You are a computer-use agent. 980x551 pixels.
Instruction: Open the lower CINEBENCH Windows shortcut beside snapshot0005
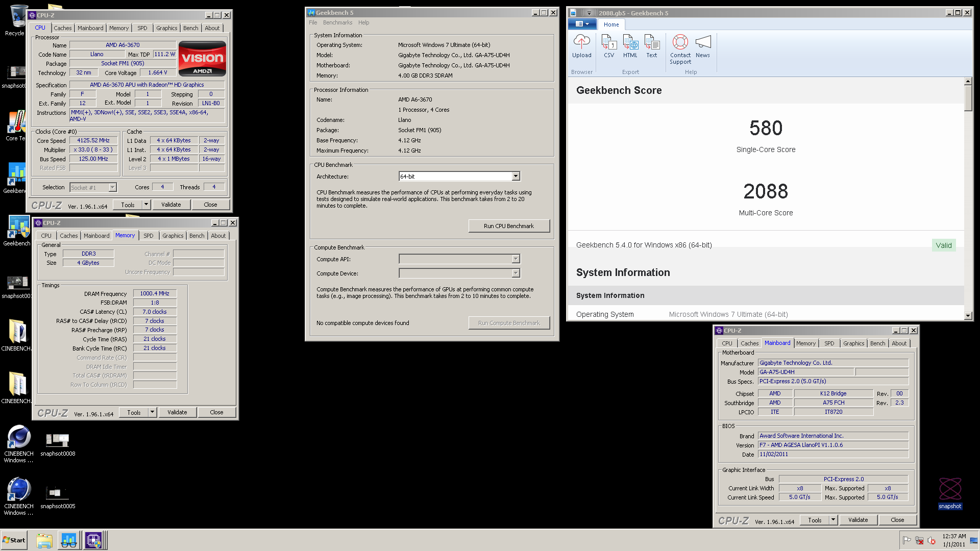19,496
